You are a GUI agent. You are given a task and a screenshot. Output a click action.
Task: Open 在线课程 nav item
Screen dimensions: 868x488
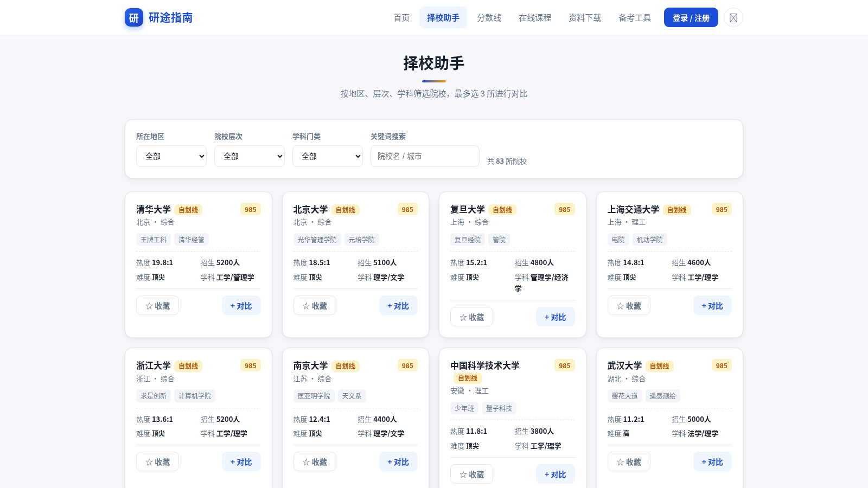pos(535,17)
